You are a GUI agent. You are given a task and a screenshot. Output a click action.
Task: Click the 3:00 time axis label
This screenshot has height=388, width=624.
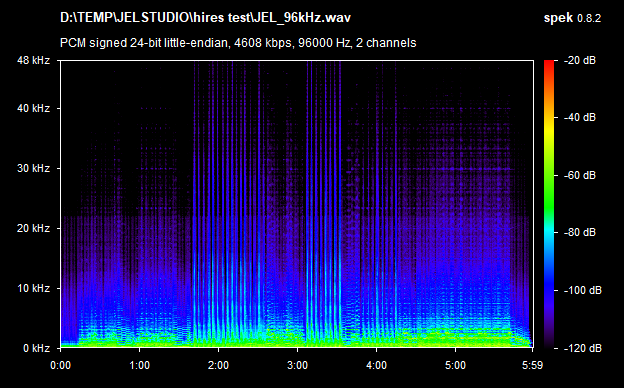(x=297, y=365)
